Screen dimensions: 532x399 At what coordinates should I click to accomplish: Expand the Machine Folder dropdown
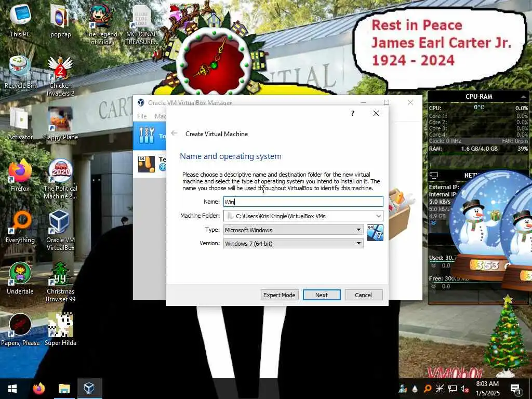(x=378, y=216)
